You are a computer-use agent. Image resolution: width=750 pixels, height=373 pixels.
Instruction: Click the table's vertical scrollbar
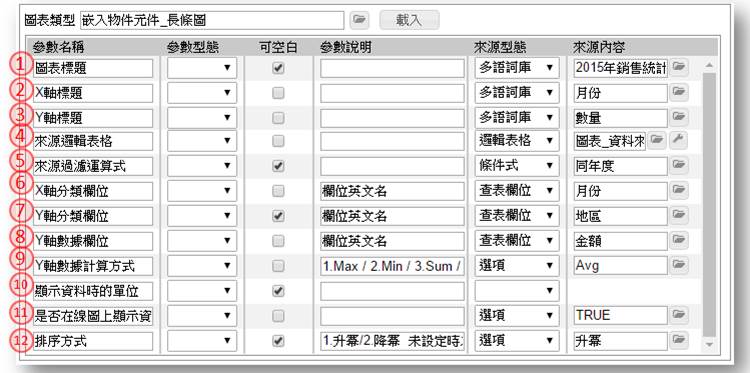coord(709,206)
